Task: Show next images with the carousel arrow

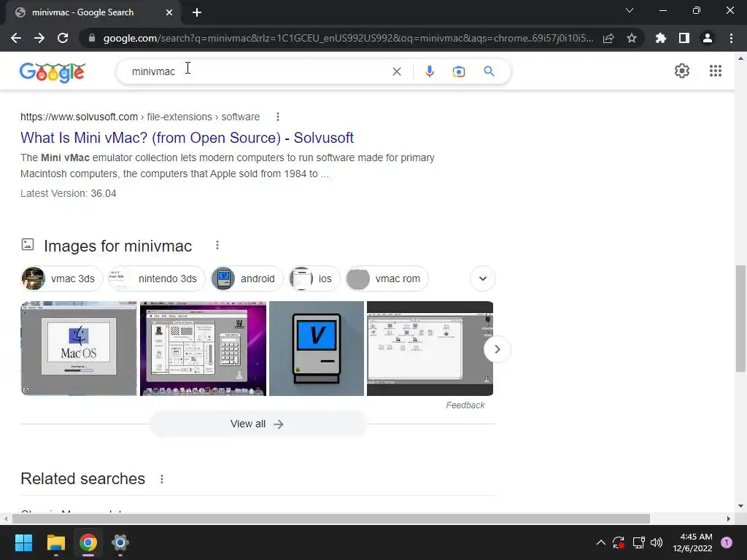Action: click(x=497, y=349)
